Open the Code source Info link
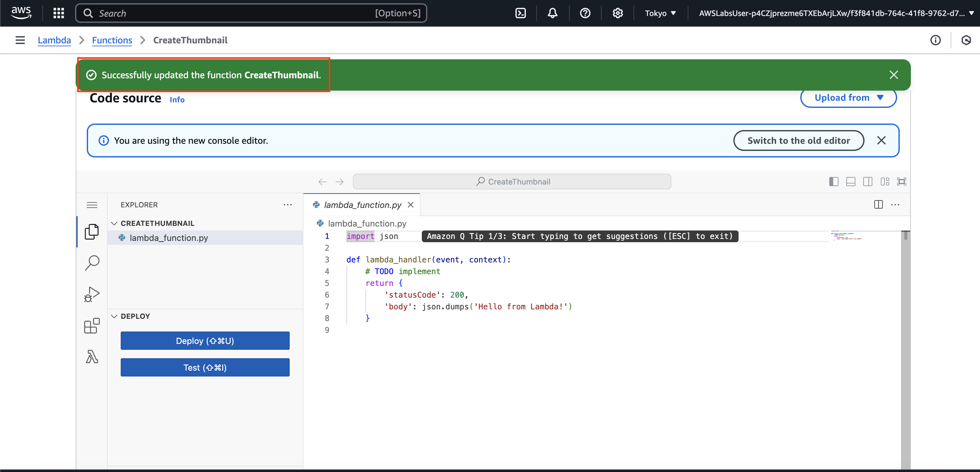 177,99
